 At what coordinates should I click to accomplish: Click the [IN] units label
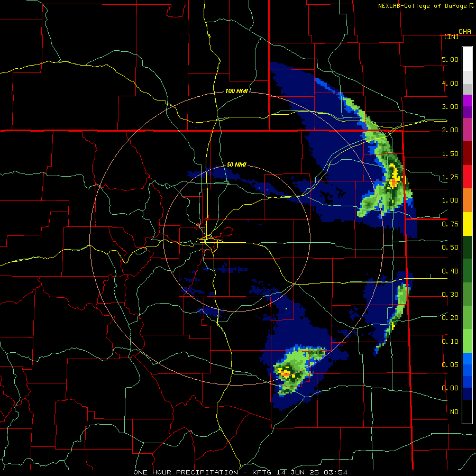tap(451, 36)
